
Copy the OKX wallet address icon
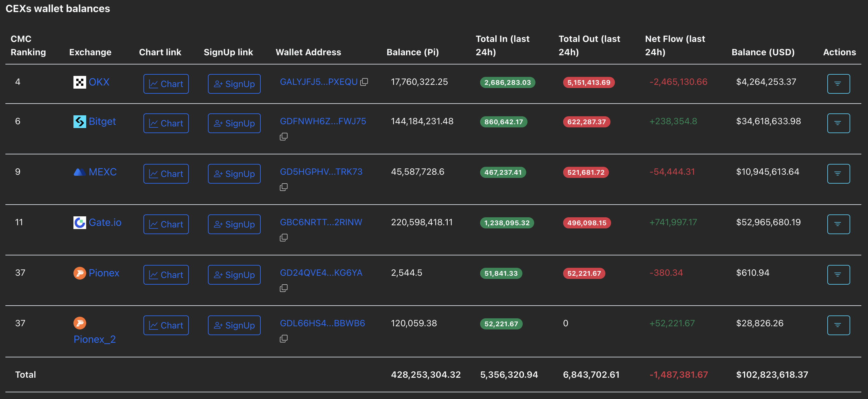pos(364,82)
